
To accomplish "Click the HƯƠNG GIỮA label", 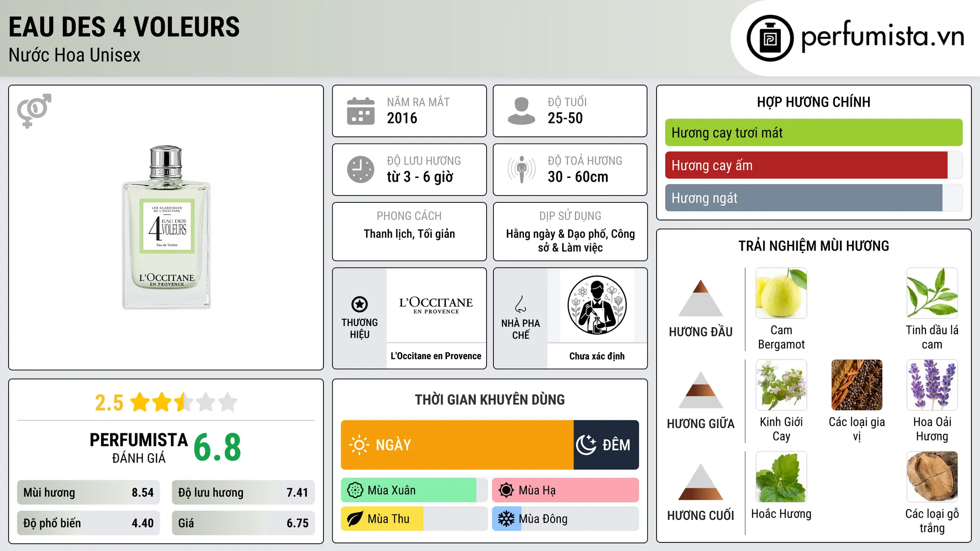I will click(x=701, y=424).
